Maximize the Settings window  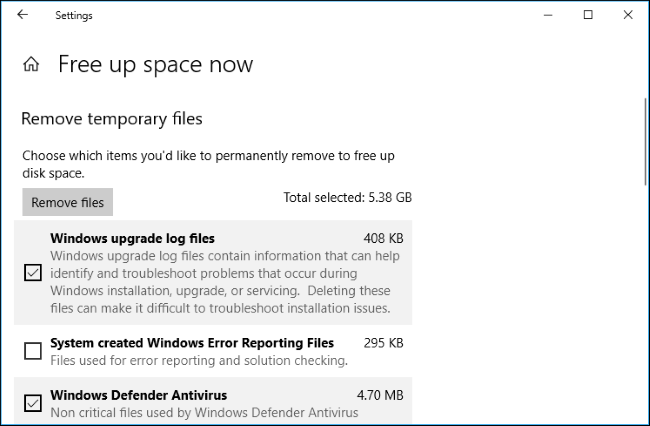588,15
